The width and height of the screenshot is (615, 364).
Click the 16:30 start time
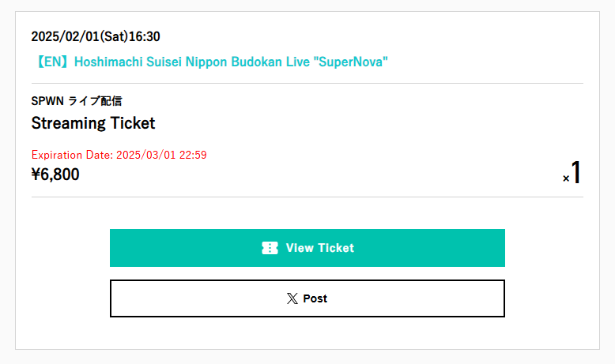click(147, 36)
